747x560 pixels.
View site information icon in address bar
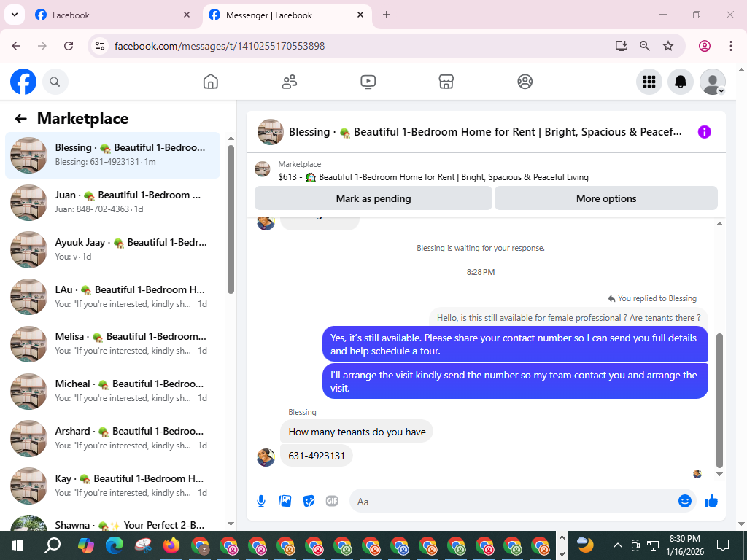click(x=100, y=46)
